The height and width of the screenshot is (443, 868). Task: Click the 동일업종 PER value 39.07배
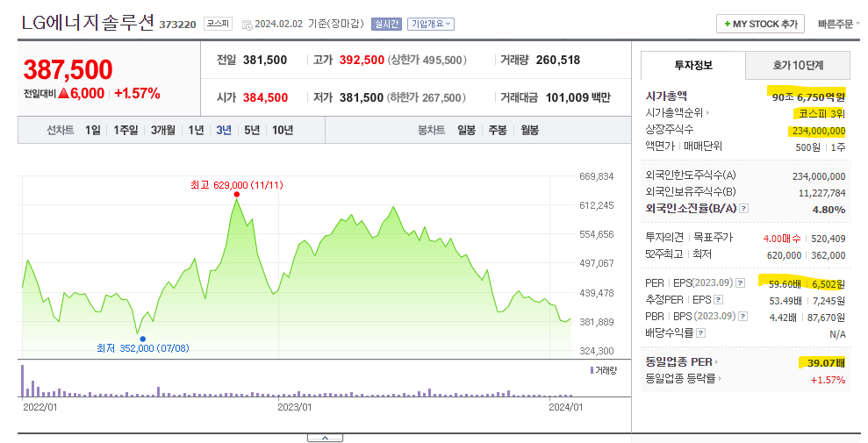coord(826,363)
